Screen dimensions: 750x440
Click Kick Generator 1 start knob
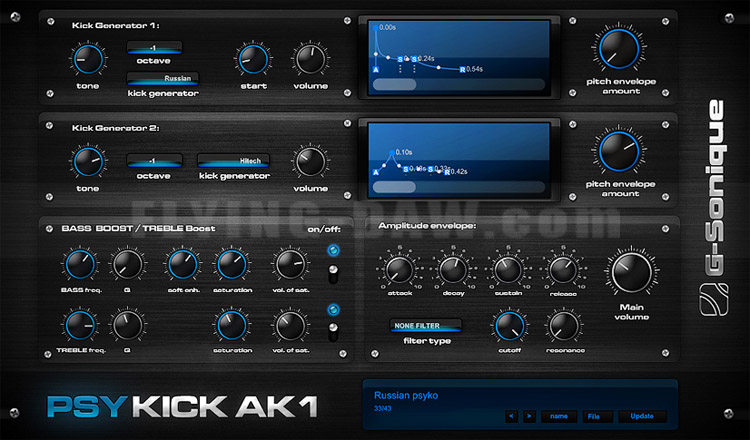[x=254, y=59]
